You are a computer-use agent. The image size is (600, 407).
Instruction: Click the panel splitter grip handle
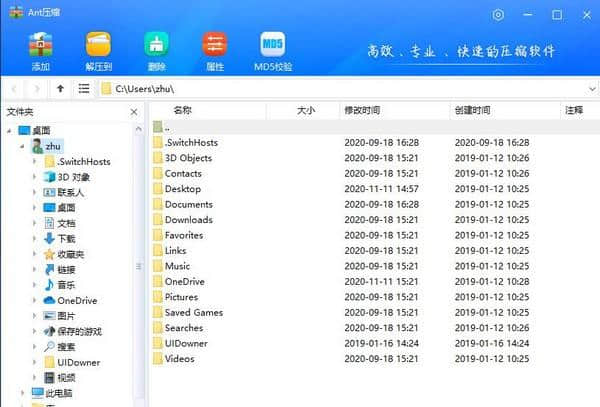139,266
